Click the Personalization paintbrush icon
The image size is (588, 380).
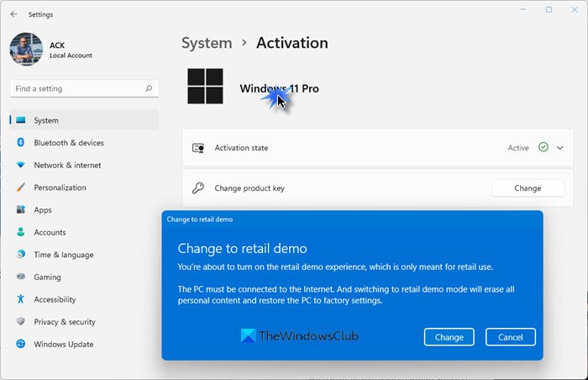coord(21,187)
